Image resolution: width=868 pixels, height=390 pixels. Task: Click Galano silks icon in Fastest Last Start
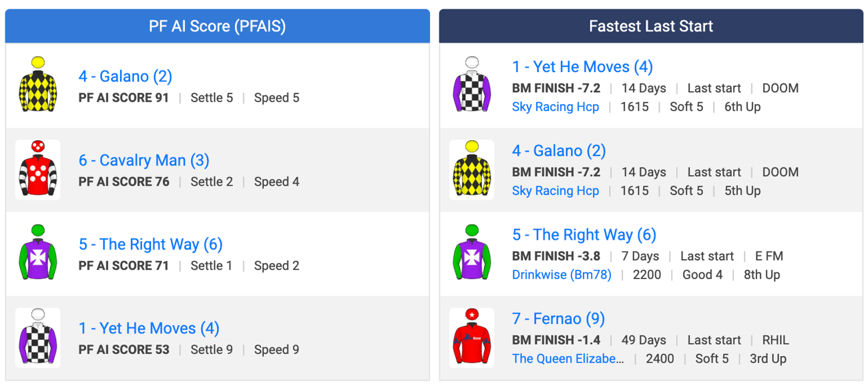[472, 170]
